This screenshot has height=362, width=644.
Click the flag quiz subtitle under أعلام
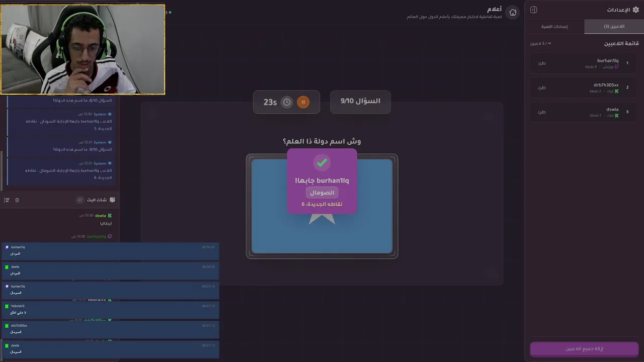coord(454,17)
